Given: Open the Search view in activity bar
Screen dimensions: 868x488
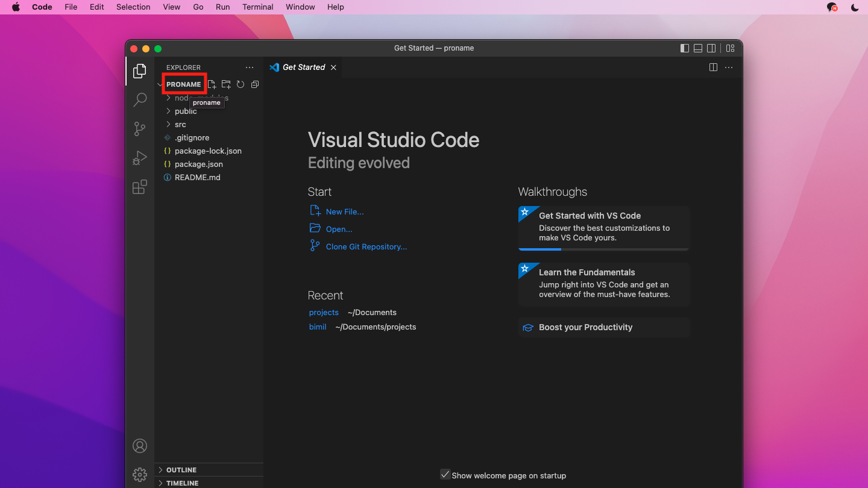Looking at the screenshot, I should 139,99.
